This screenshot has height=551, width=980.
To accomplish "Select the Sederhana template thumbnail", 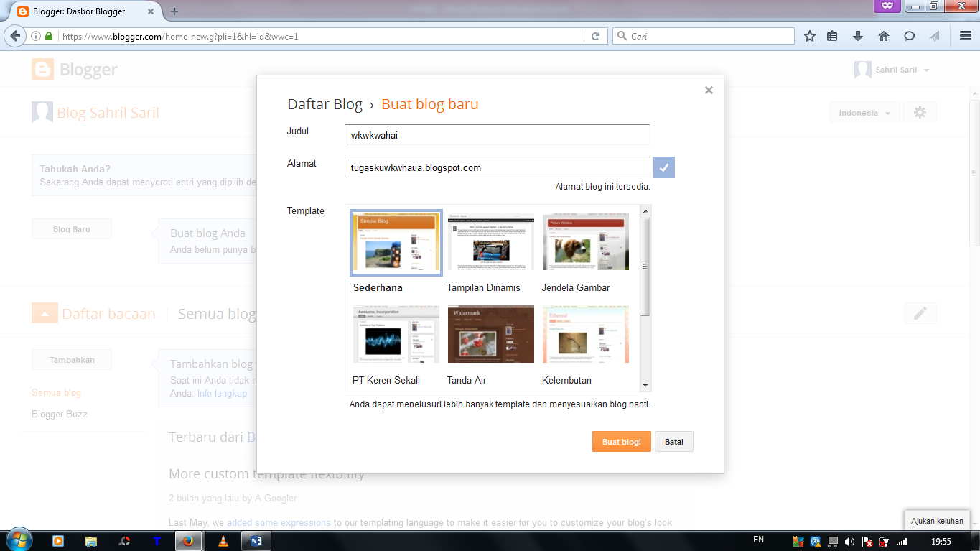I will point(396,243).
